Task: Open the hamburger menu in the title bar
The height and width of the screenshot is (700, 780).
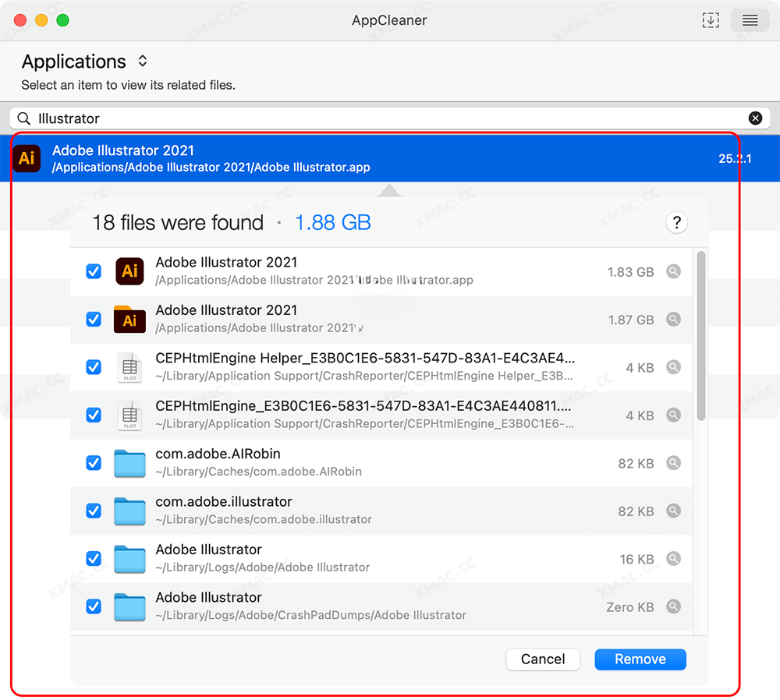Action: click(750, 19)
